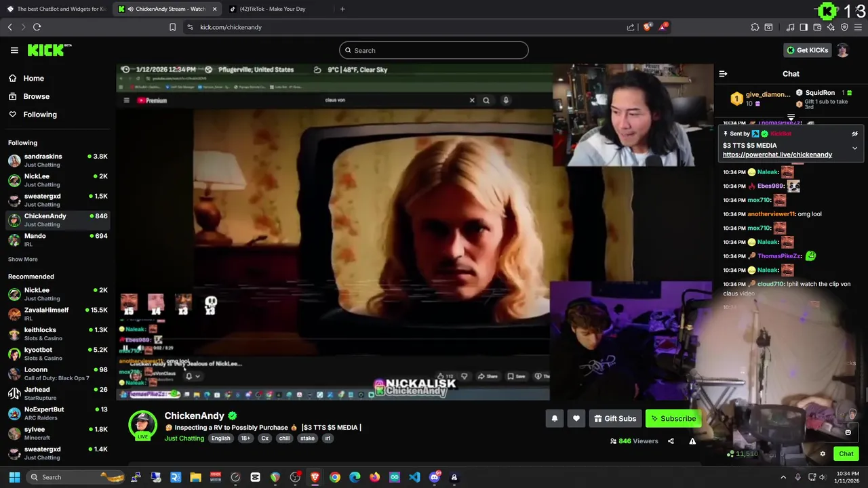Open Google Chrome from taskbar

point(335,477)
